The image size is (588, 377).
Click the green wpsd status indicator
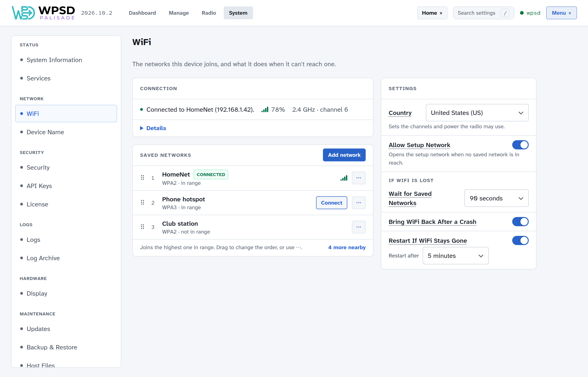530,13
